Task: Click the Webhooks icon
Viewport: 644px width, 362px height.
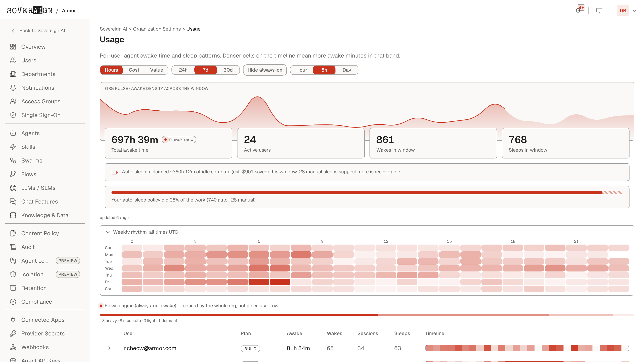Action: tap(13, 347)
